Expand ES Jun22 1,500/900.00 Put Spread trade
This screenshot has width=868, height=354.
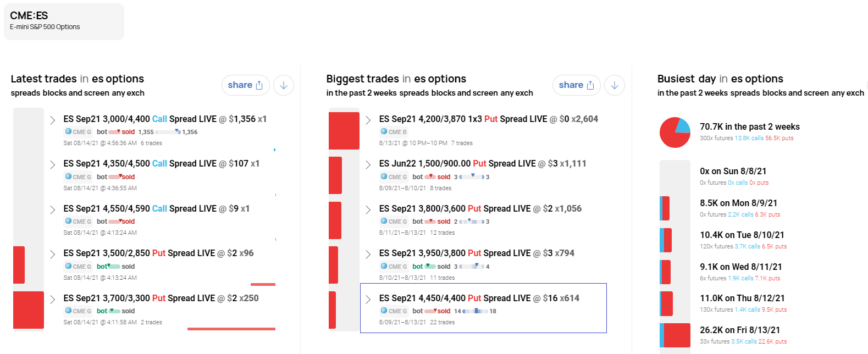pos(368,164)
